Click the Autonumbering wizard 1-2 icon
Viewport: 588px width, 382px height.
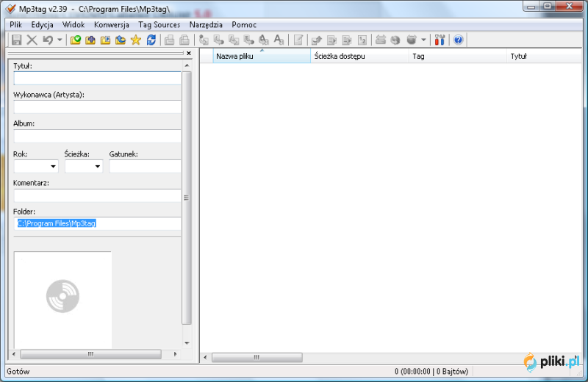pyautogui.click(x=362, y=40)
